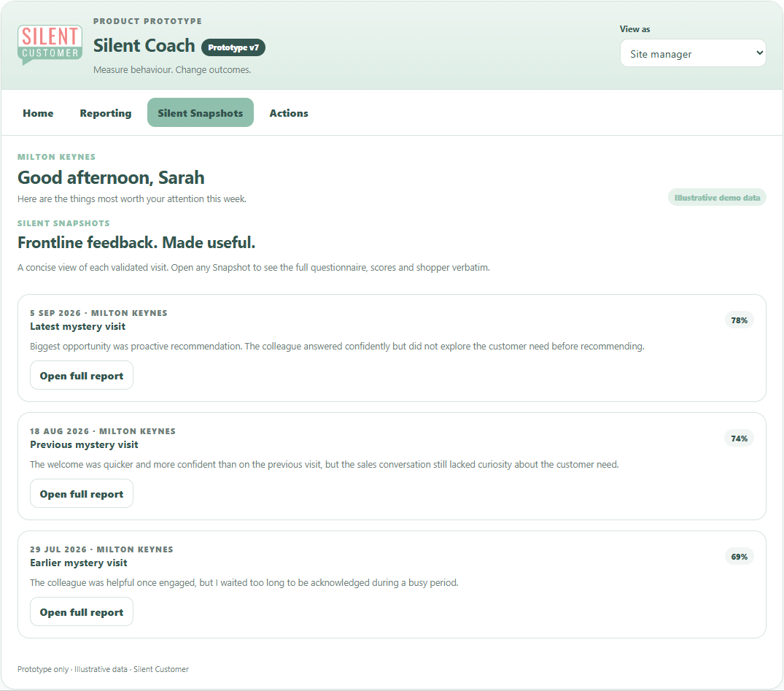Click the 'Silent Coach' product title
784x691 pixels.
pyautogui.click(x=144, y=45)
